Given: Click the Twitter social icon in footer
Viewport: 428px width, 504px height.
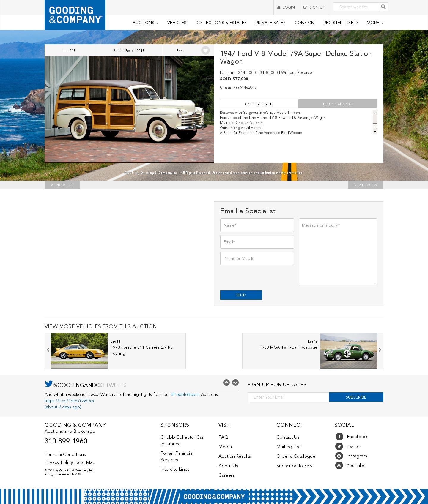Looking at the screenshot, I should point(339,446).
